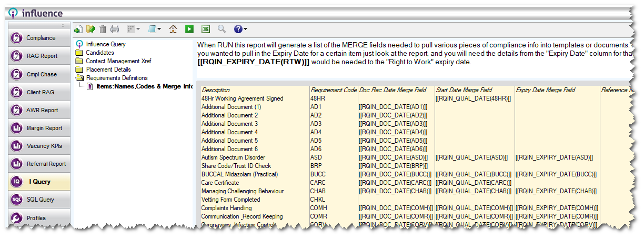Viewport: 644px width, 238px height.
Task: Run the report with green play icon
Action: point(189,29)
